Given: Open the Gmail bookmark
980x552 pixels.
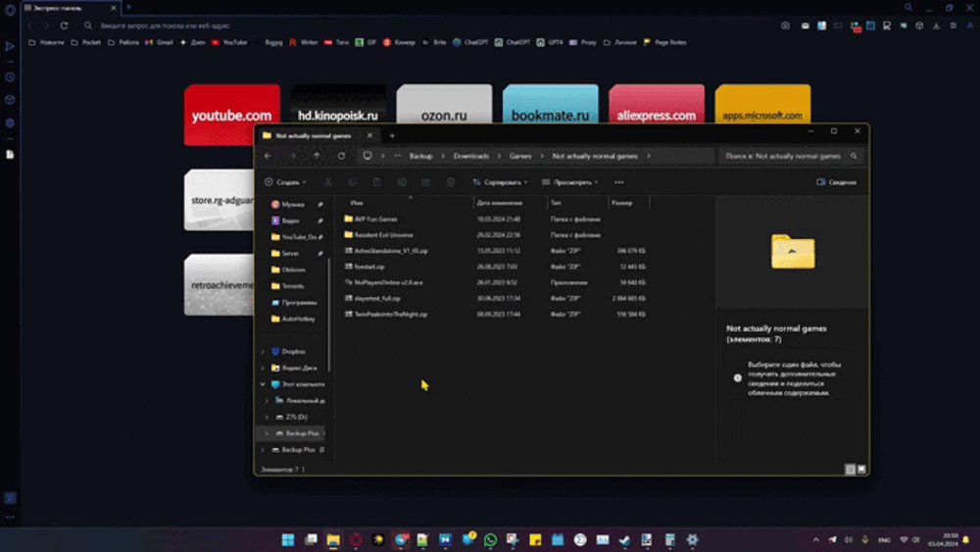Looking at the screenshot, I should coord(160,42).
